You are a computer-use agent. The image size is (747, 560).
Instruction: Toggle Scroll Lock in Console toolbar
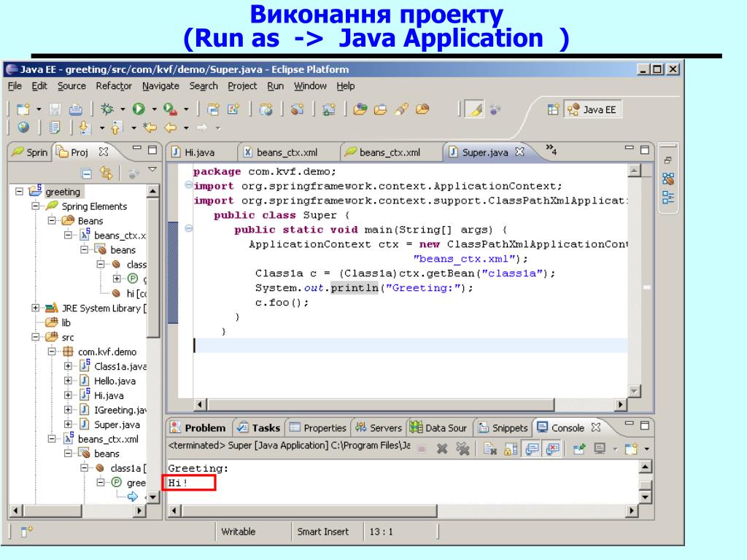[511, 448]
